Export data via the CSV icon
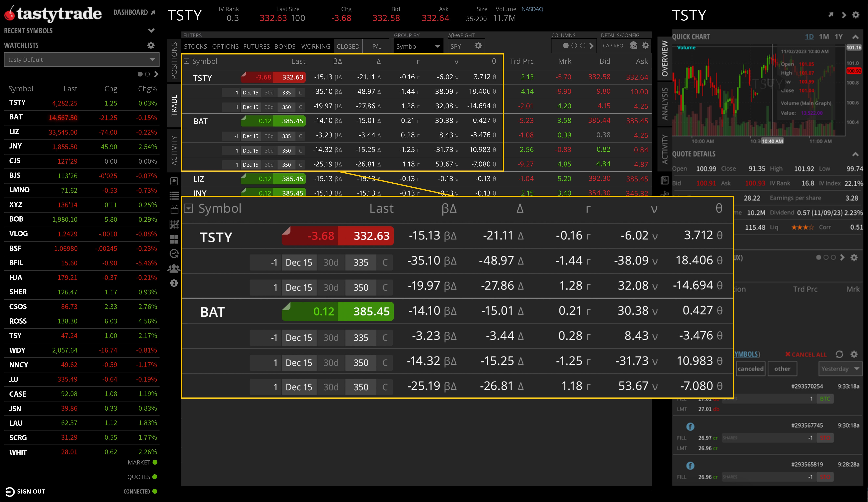 coord(634,45)
